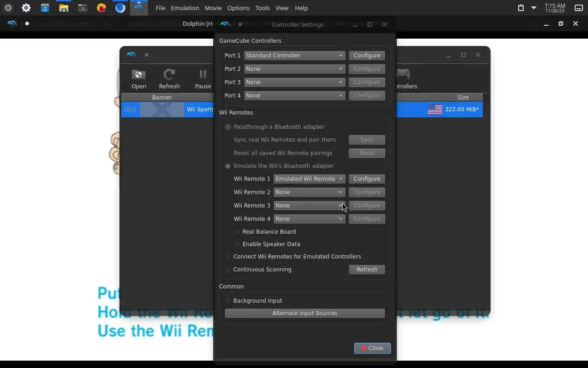The height and width of the screenshot is (368, 588).
Task: Toggle Connect Wii Remotes for Emulated Controllers
Action: pos(228,256)
